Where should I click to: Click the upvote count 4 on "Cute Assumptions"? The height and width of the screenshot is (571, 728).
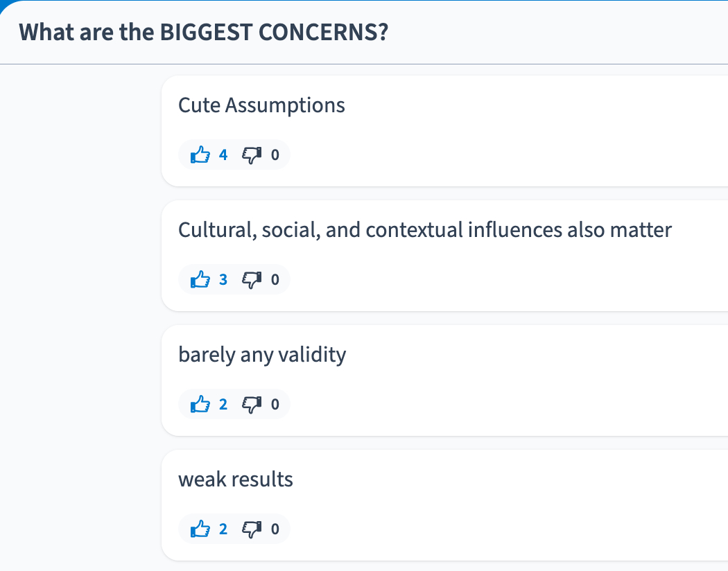223,155
